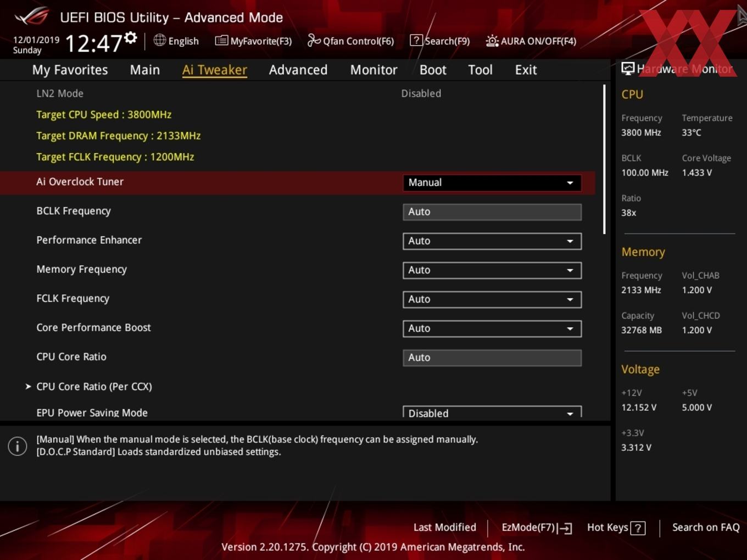Select the Ai Tweaker tab

215,70
